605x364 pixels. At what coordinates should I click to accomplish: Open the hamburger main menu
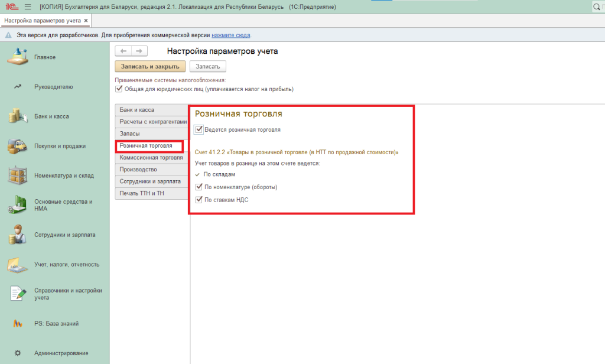(28, 7)
